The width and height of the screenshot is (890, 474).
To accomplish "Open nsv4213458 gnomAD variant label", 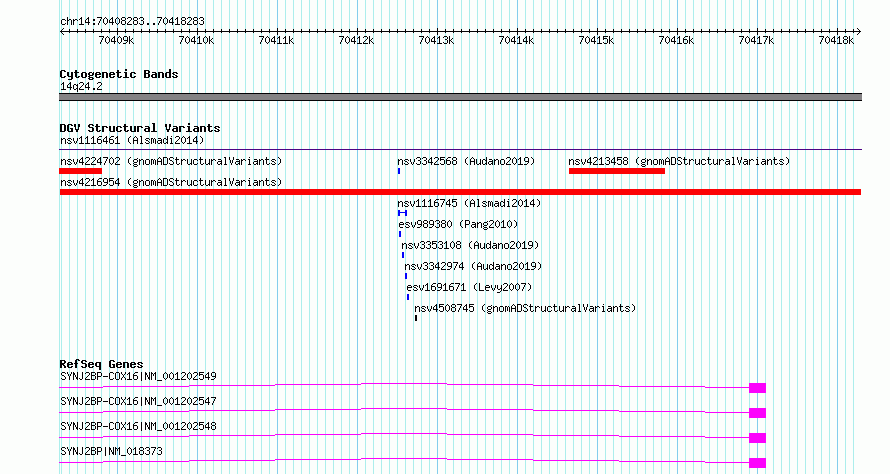I will pos(679,161).
